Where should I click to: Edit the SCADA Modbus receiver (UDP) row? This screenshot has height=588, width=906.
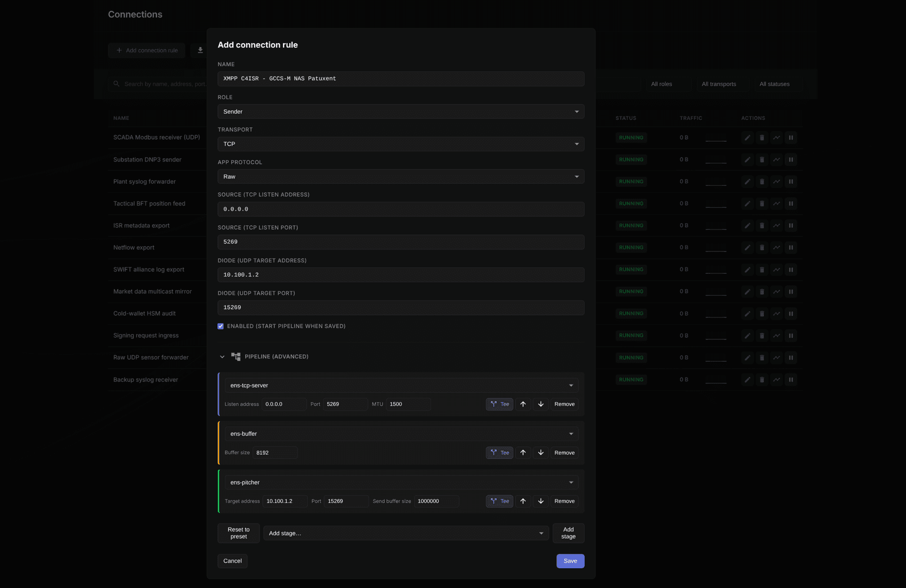tap(747, 137)
